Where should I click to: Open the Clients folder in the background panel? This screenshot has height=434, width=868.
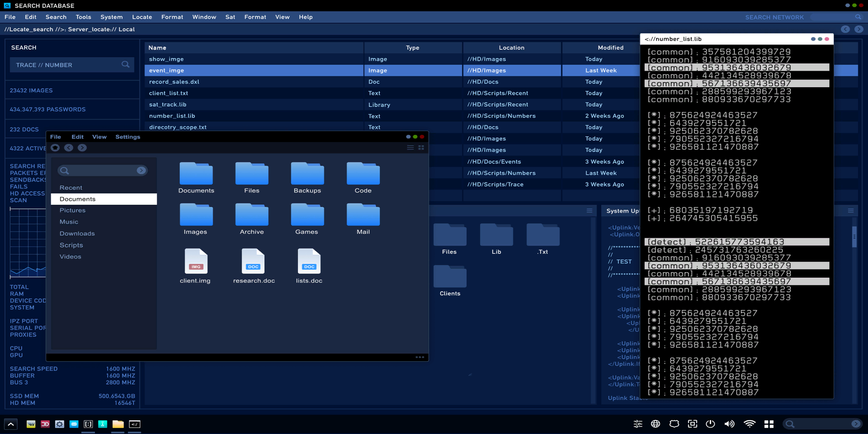click(x=450, y=281)
